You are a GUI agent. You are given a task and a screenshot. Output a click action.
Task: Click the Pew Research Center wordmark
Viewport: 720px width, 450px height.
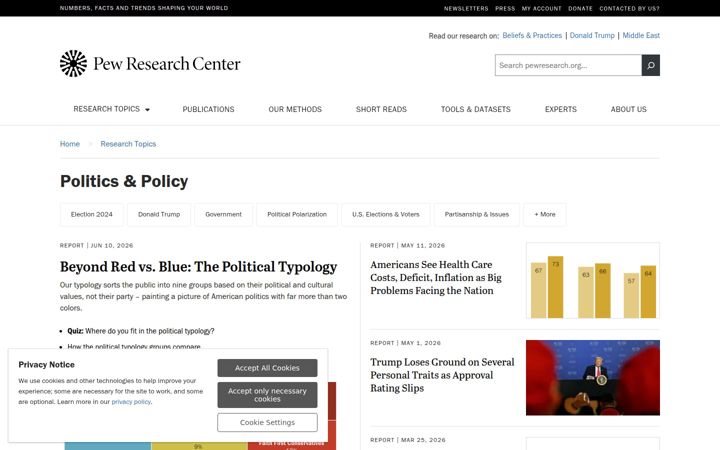pos(167,64)
